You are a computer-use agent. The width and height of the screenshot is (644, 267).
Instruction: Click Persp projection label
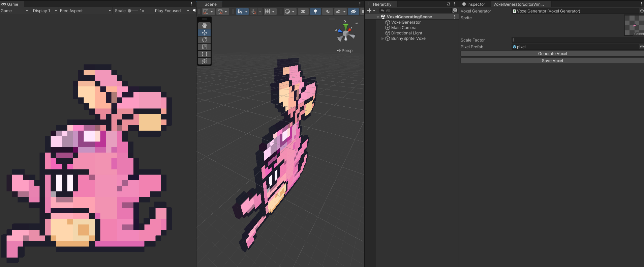[x=345, y=51]
